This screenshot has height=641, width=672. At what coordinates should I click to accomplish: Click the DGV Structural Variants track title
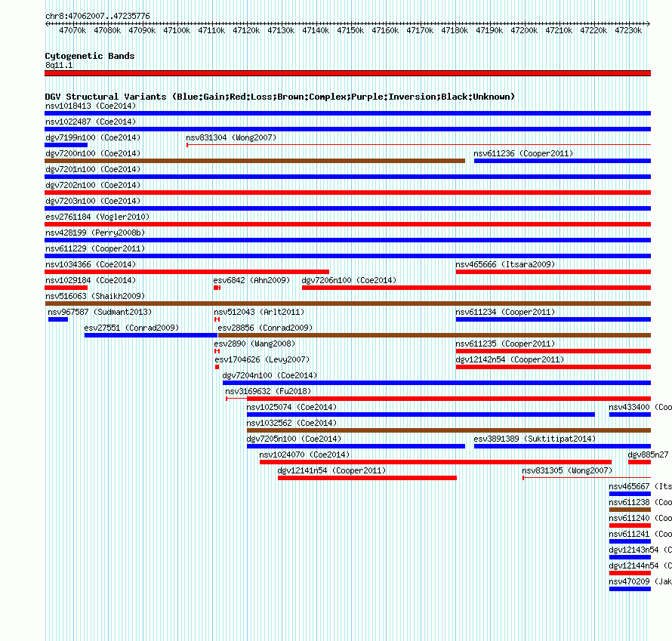[280, 97]
